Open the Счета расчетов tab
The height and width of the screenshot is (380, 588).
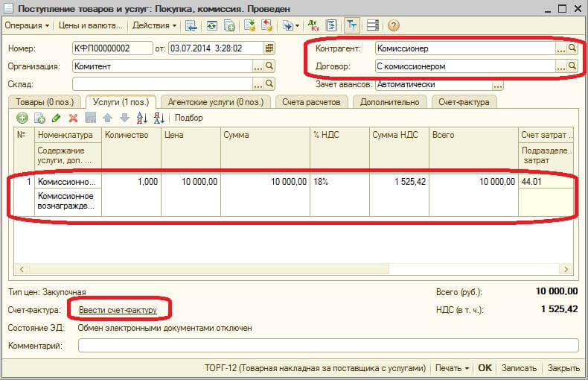click(312, 101)
